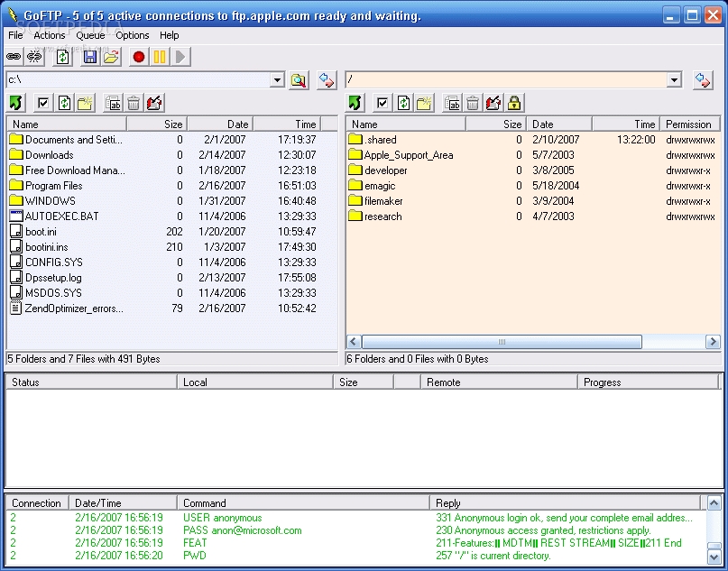The height and width of the screenshot is (571, 728).
Task: Click the padlock permissions icon in remote toolbar
Action: pos(514,103)
